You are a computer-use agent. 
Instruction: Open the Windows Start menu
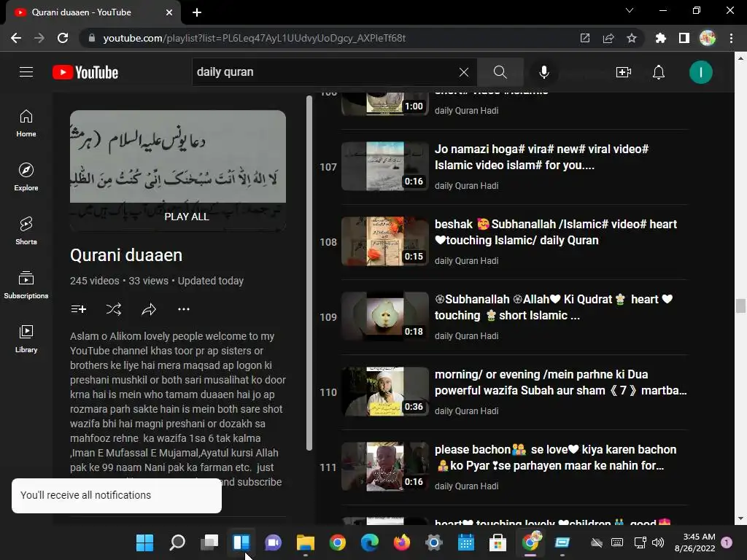[x=145, y=542]
